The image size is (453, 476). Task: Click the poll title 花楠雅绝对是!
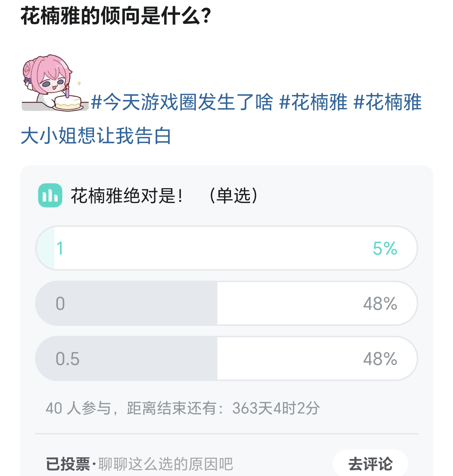coord(127,196)
